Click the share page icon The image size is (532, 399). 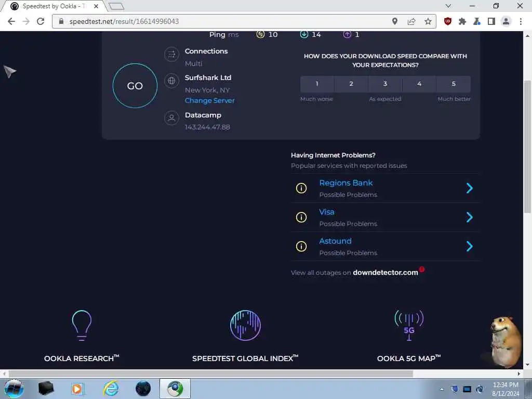click(x=411, y=21)
